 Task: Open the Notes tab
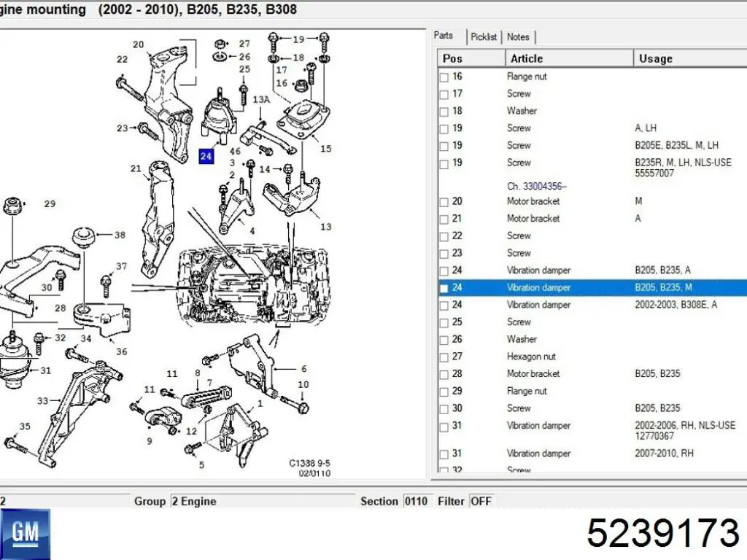518,36
